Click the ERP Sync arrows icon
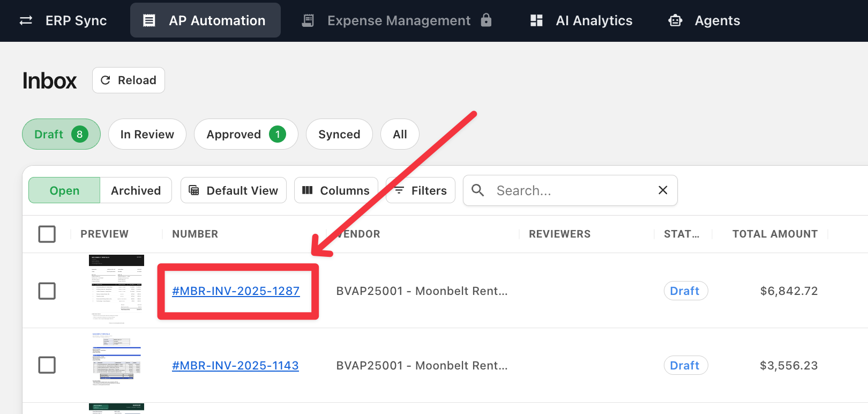868x414 pixels. coord(26,20)
